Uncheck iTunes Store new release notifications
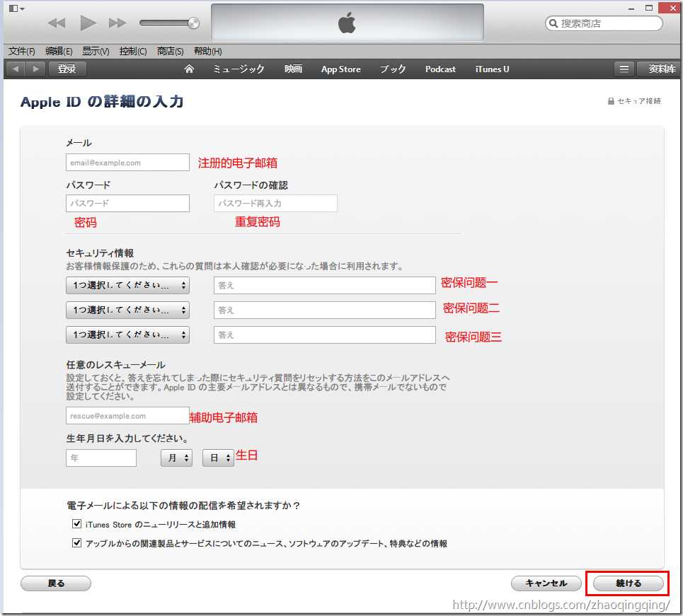The height and width of the screenshot is (616, 683). [x=76, y=523]
